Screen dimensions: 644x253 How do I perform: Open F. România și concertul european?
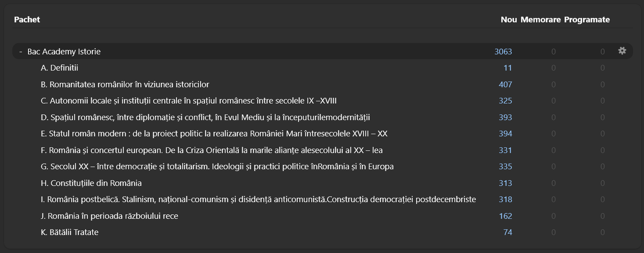click(212, 151)
